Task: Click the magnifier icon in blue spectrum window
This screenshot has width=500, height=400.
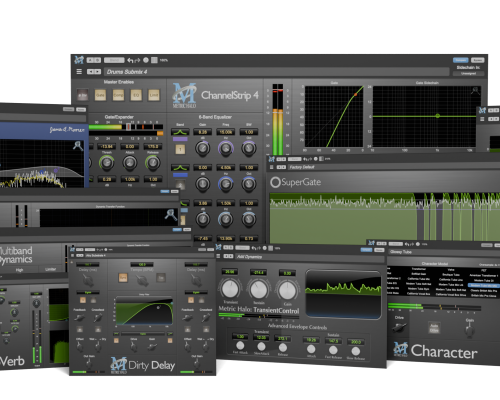Action: (x=78, y=146)
